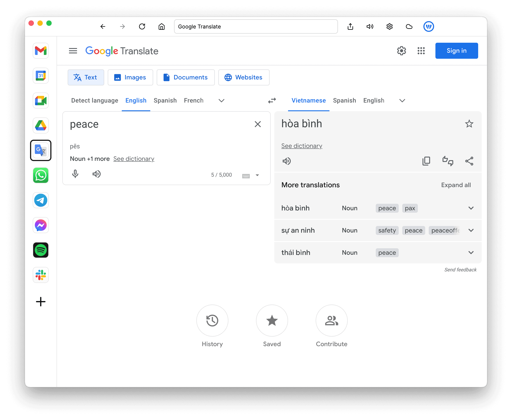Click the Google apps grid menu

tap(421, 50)
